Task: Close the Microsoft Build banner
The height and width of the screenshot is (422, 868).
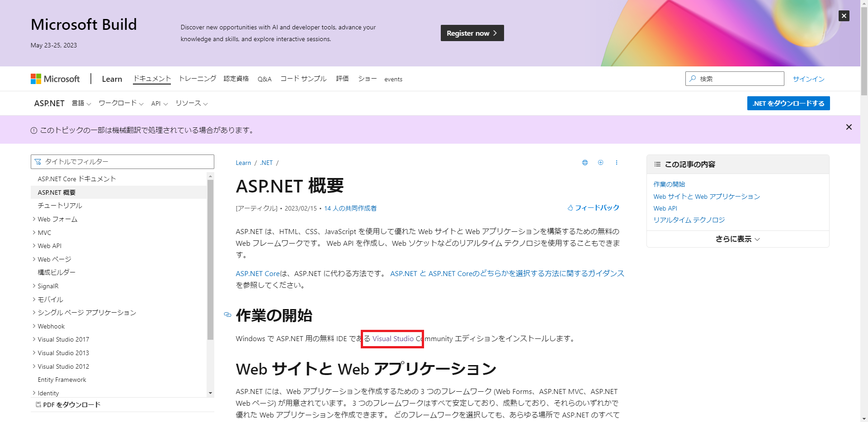Action: (844, 16)
